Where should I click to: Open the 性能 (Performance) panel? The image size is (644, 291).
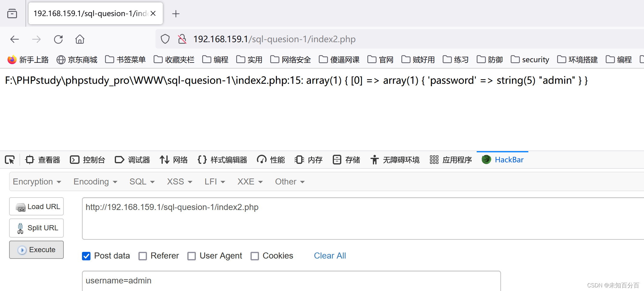270,160
